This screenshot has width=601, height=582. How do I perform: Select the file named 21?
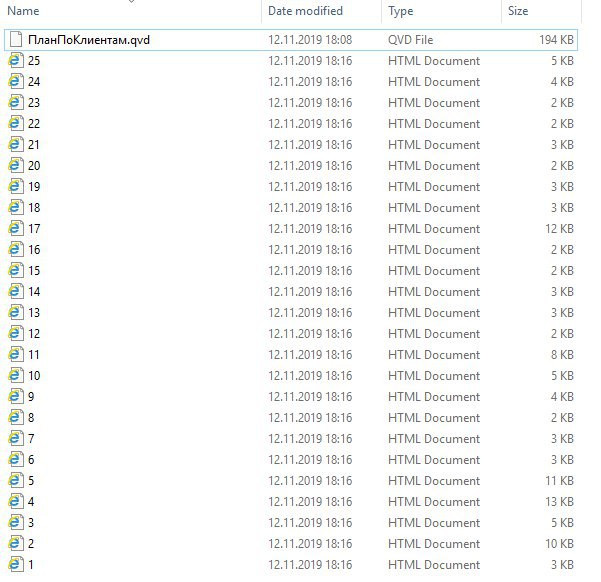pos(34,145)
